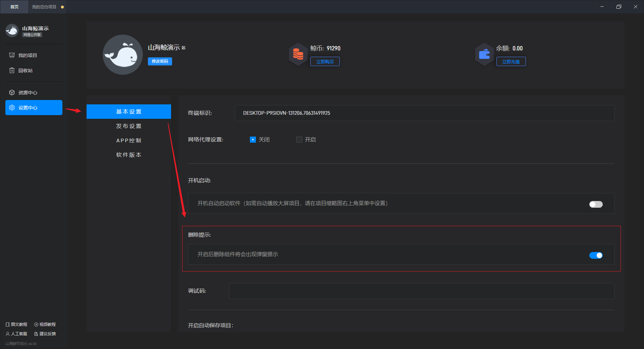Select 开启 for network proxy setting
The width and height of the screenshot is (644, 349).
(x=299, y=140)
